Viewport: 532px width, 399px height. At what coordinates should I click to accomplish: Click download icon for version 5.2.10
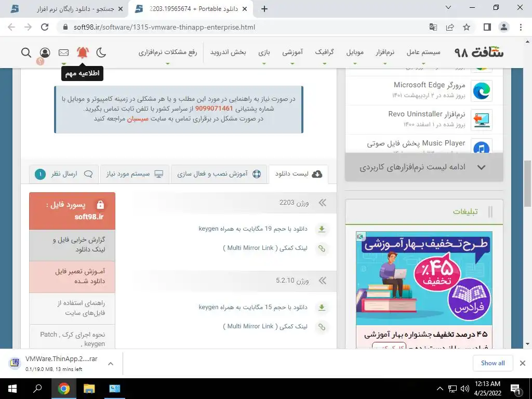point(322,308)
